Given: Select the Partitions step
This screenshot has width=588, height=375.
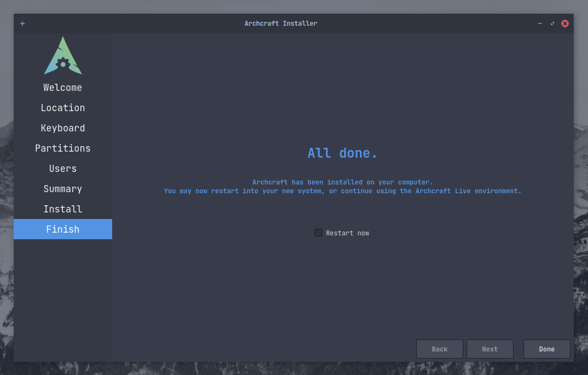Looking at the screenshot, I should click(62, 148).
